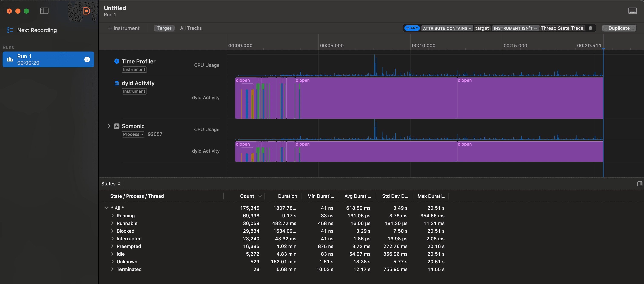This screenshot has width=644, height=284.
Task: Click the dyld Activity building icon
Action: click(x=117, y=83)
